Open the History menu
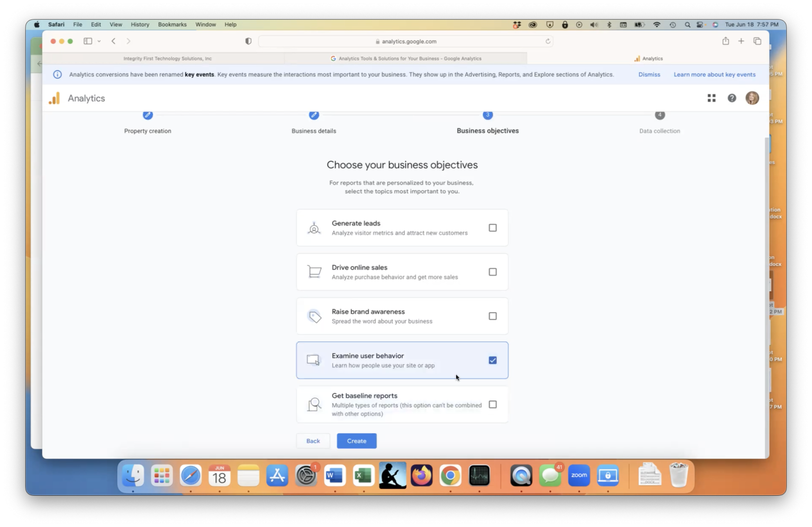 tap(140, 24)
